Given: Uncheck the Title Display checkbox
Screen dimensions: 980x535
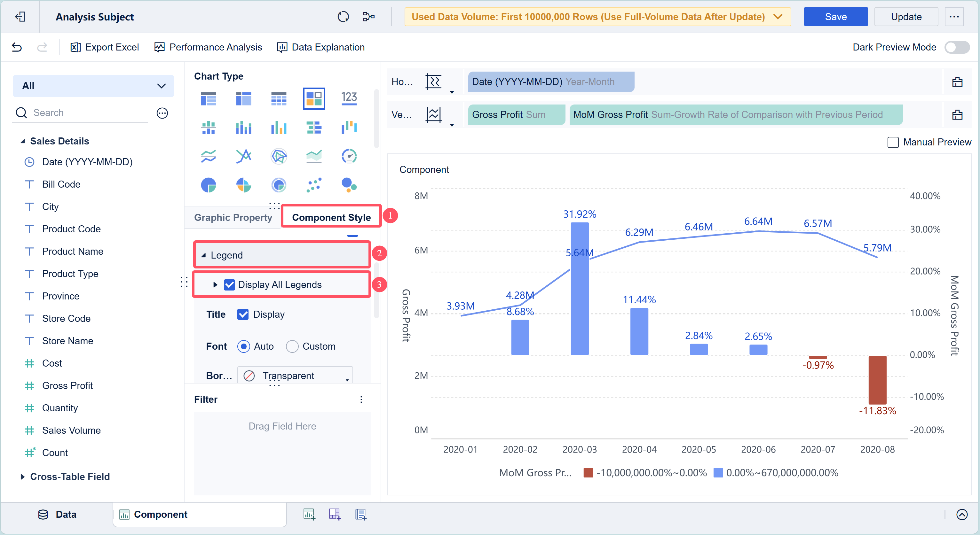Looking at the screenshot, I should [x=243, y=314].
